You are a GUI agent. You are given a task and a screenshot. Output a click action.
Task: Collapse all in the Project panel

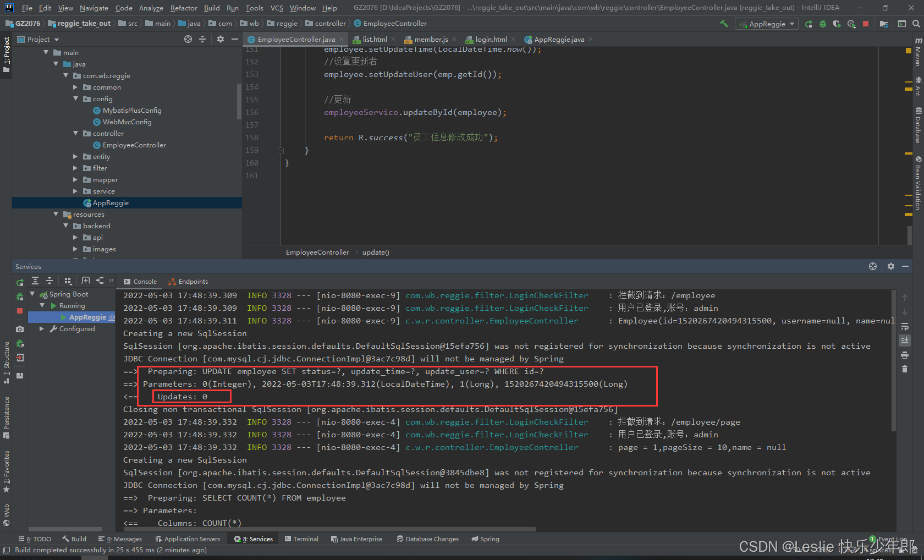click(202, 39)
